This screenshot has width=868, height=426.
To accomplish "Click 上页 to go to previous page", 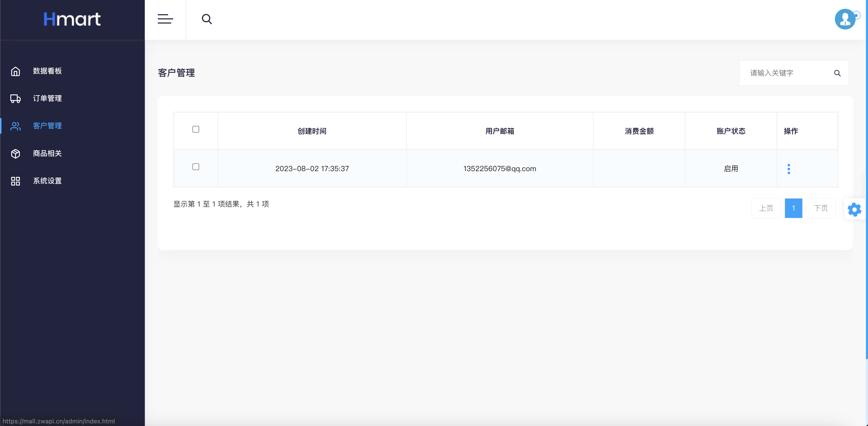I will (x=766, y=208).
